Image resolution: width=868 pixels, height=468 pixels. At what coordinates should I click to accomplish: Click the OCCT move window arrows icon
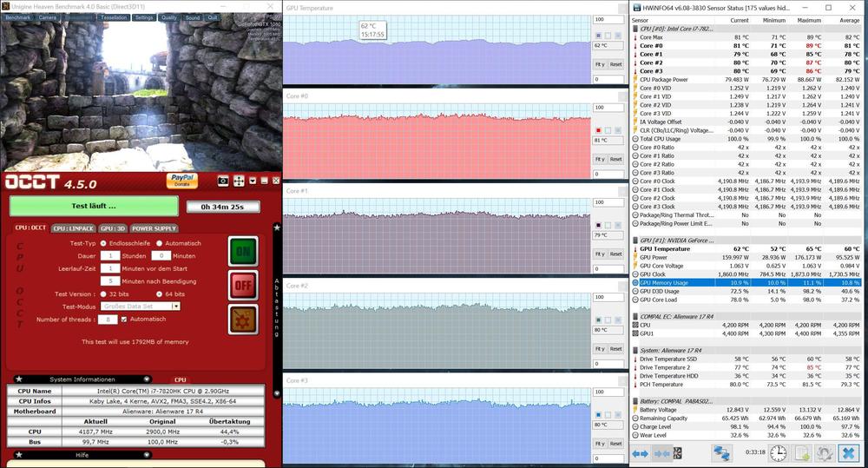[x=238, y=181]
